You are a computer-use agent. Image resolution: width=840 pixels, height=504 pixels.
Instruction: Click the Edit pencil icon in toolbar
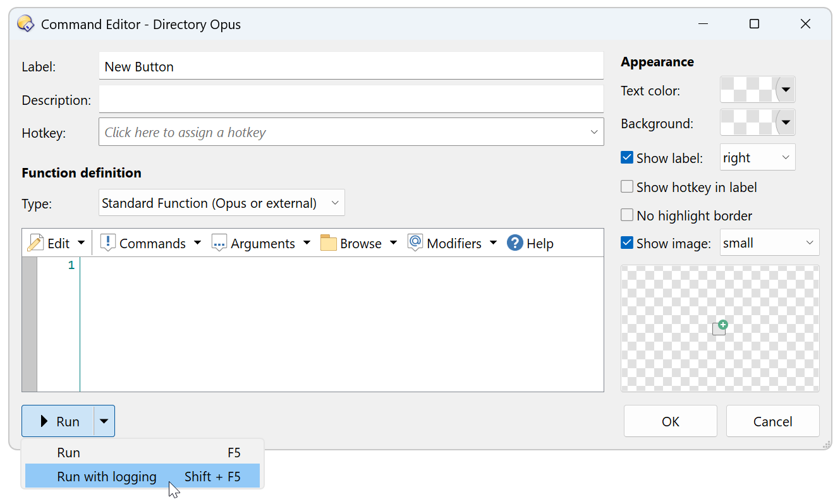[x=35, y=243]
